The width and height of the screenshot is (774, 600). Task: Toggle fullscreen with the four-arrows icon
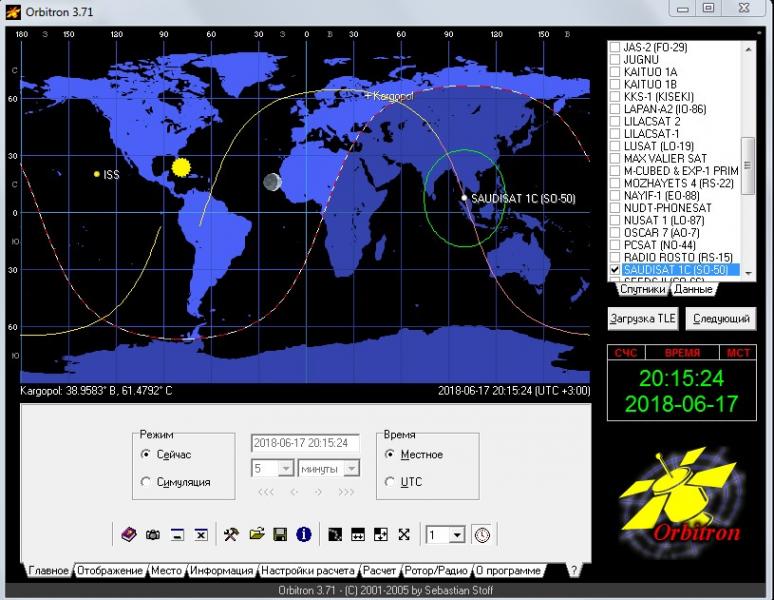pyautogui.click(x=404, y=535)
